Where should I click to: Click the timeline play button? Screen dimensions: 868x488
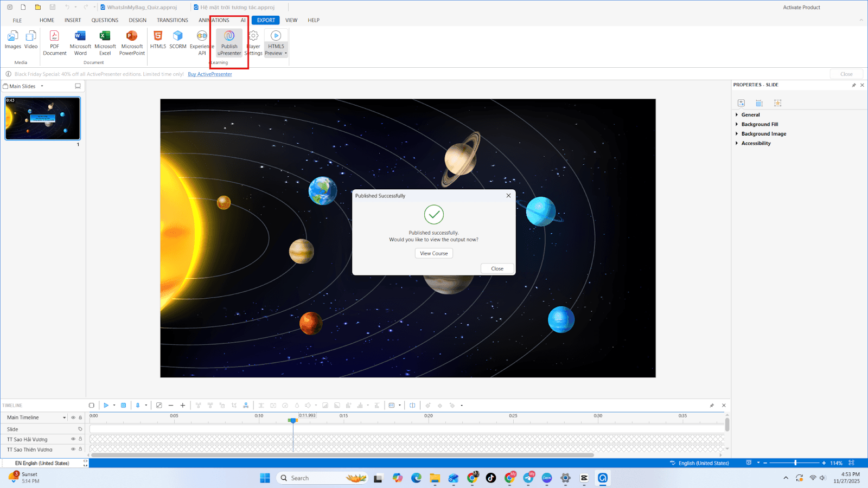106,405
